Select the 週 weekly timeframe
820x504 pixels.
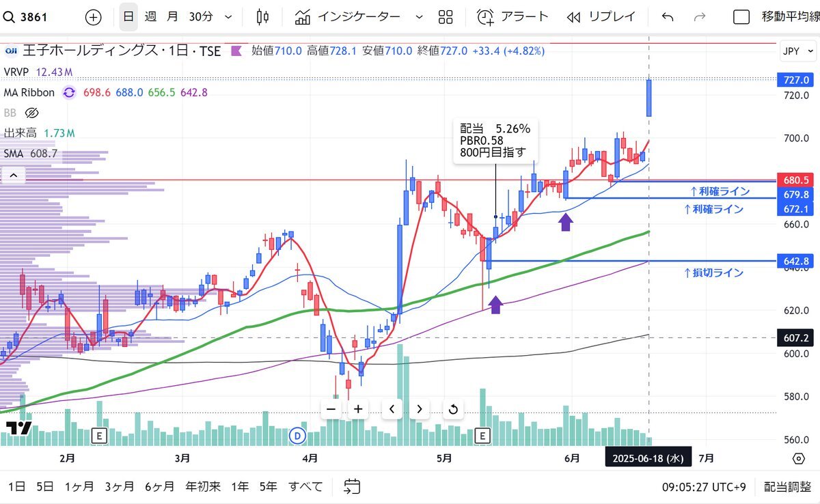pos(150,16)
